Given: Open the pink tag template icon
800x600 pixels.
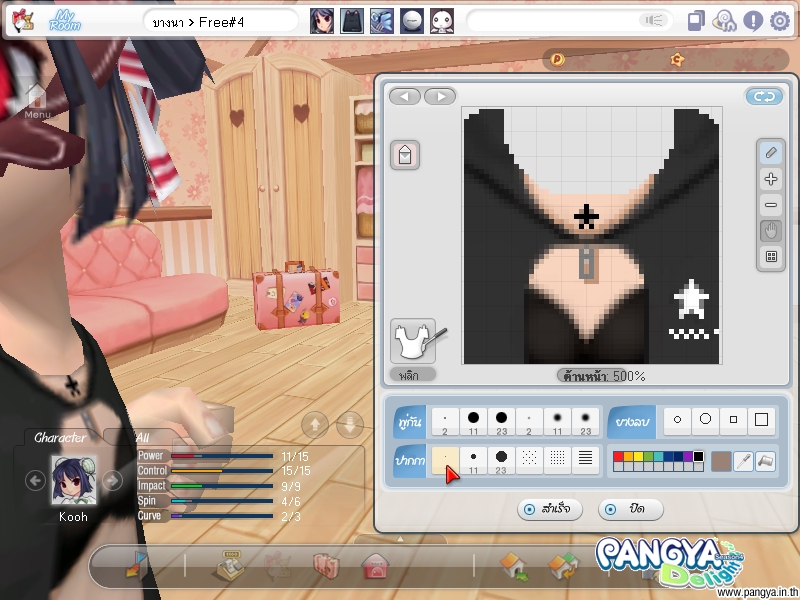Looking at the screenshot, I should pyautogui.click(x=405, y=155).
